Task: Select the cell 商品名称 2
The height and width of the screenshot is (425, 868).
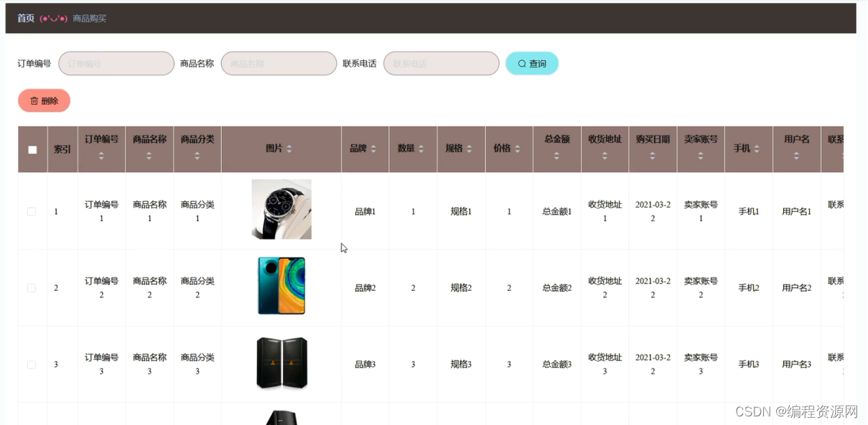Action: click(149, 288)
